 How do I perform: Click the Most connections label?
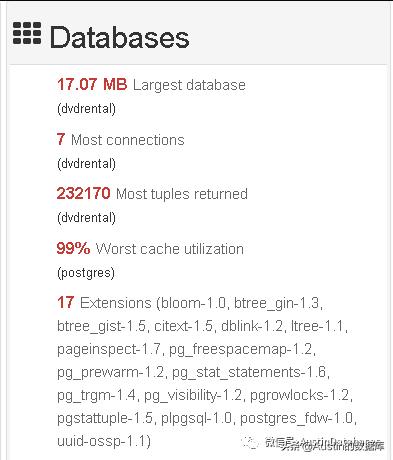pos(127,140)
